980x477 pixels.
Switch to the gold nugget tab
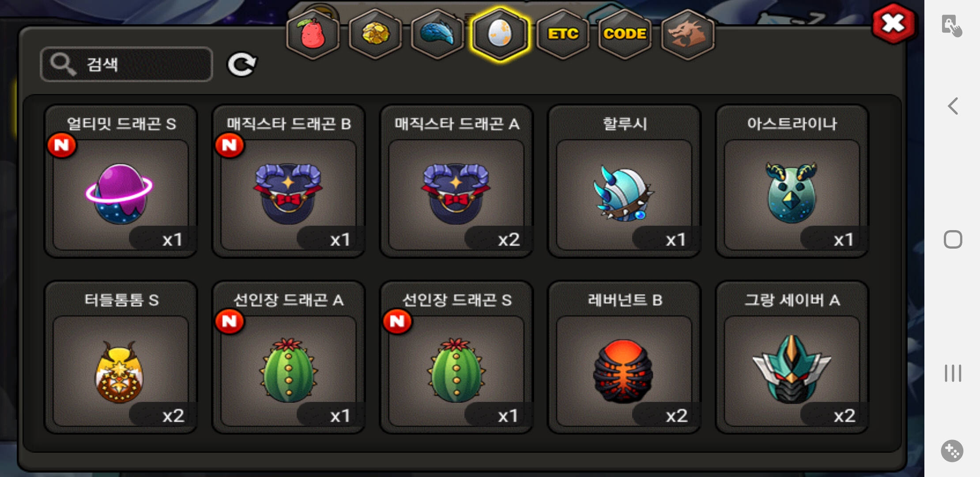tap(375, 34)
